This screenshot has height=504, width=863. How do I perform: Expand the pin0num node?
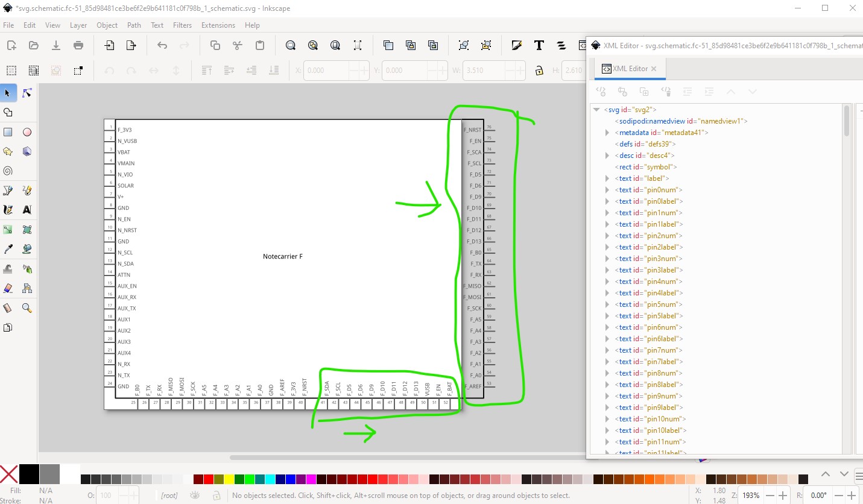click(x=607, y=190)
